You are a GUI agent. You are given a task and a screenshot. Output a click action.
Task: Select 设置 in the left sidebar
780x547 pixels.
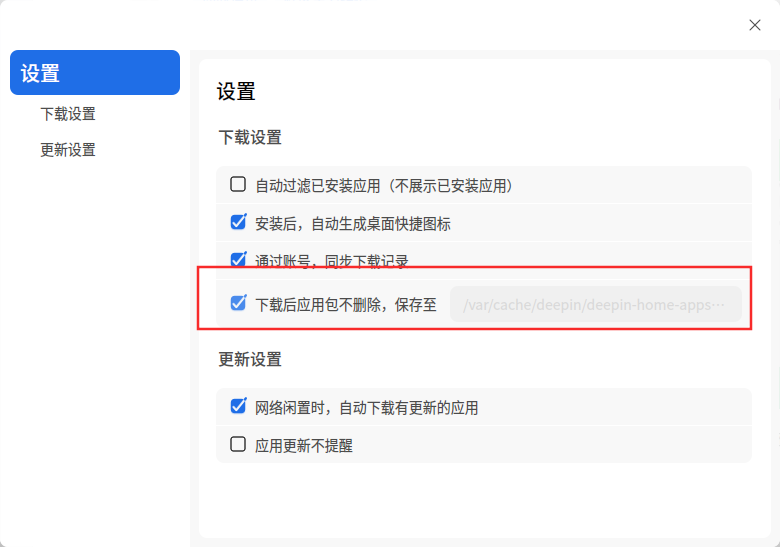pos(94,73)
